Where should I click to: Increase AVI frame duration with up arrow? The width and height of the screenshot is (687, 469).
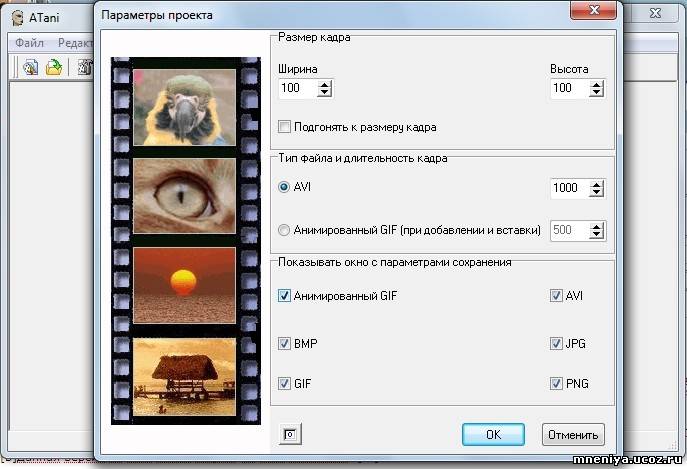pyautogui.click(x=596, y=184)
